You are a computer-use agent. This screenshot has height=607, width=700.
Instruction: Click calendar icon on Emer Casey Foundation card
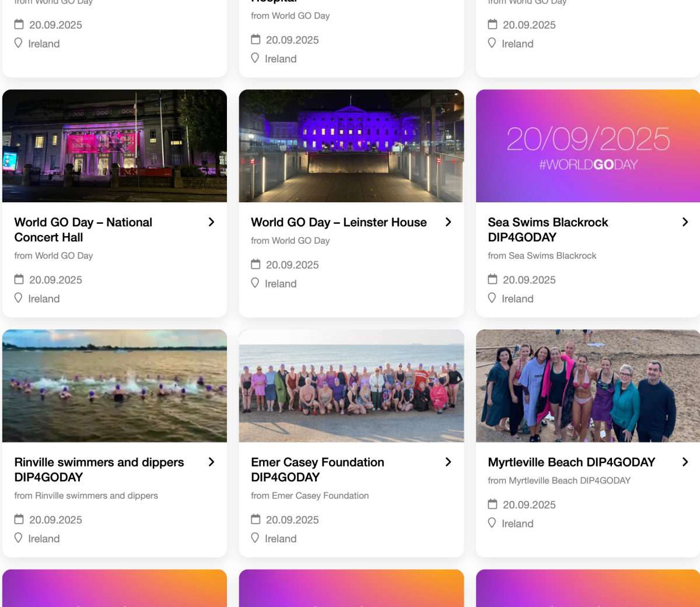pyautogui.click(x=256, y=519)
